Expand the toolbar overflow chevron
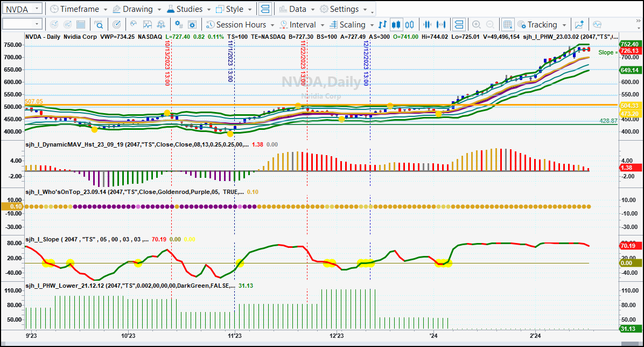Viewport: 644px width, 347px height. point(638,21)
